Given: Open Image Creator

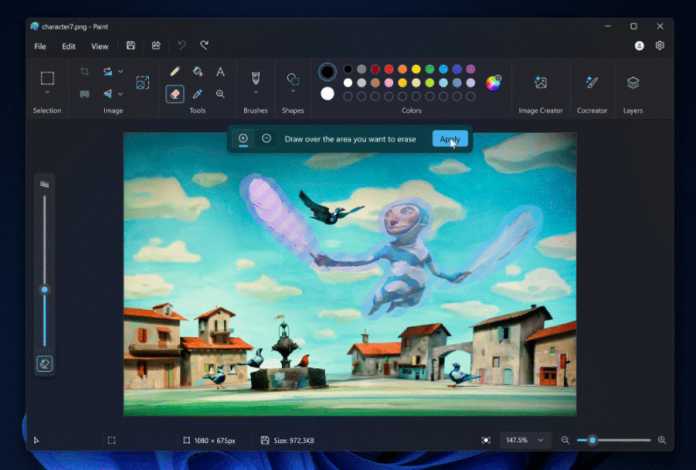Looking at the screenshot, I should point(540,83).
